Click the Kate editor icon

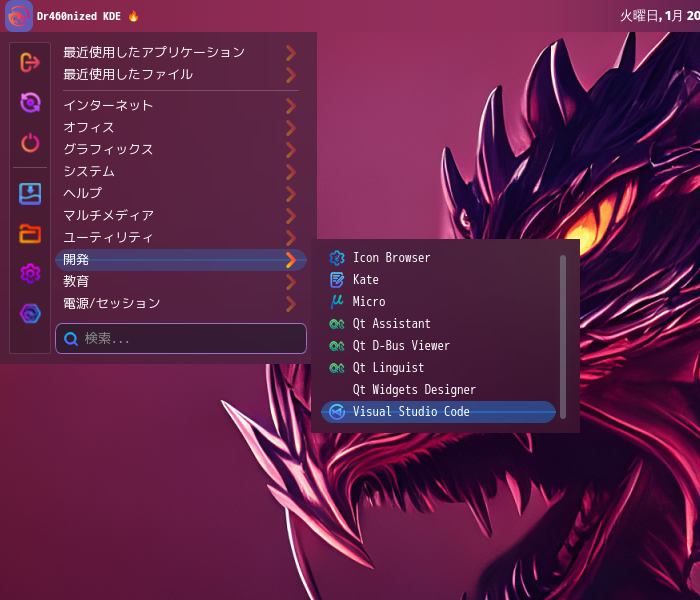point(337,280)
